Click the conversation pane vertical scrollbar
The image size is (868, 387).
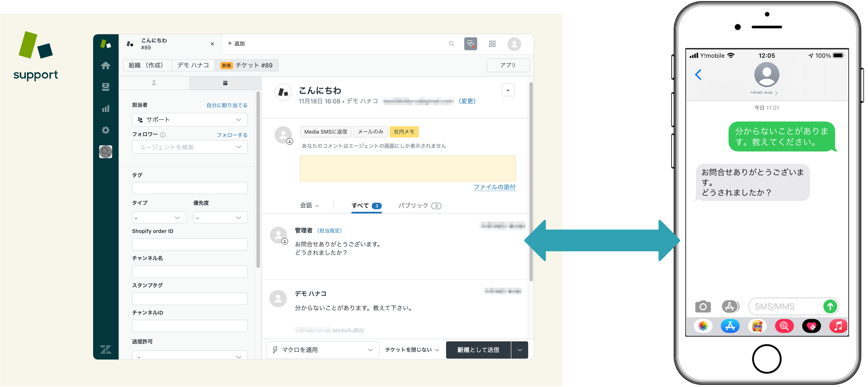(531, 182)
